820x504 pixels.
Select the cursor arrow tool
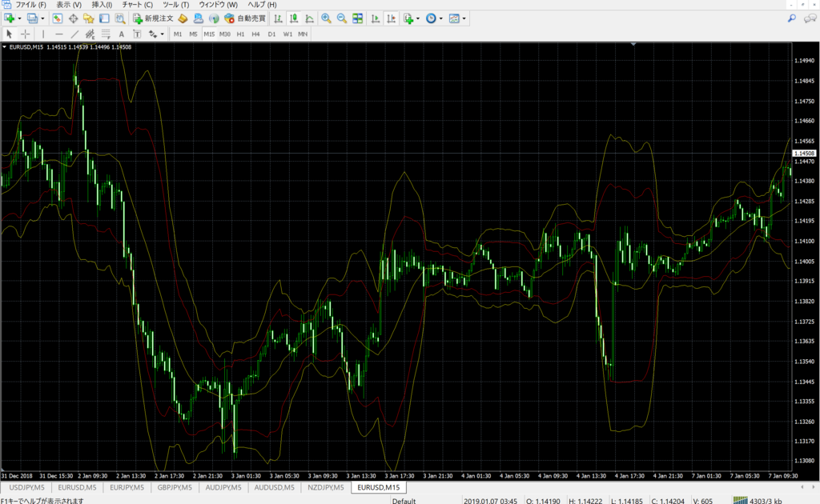pos(9,34)
